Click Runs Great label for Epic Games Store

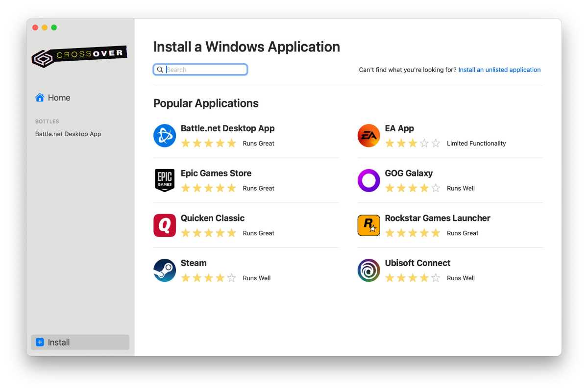click(x=259, y=188)
